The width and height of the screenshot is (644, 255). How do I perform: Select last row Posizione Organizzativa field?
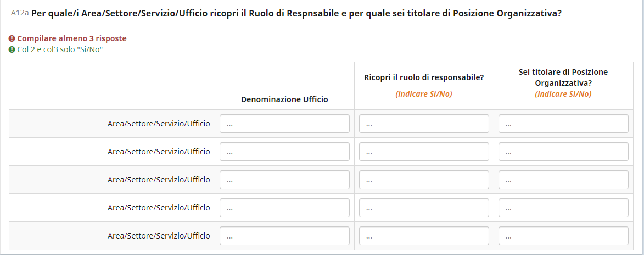point(563,236)
